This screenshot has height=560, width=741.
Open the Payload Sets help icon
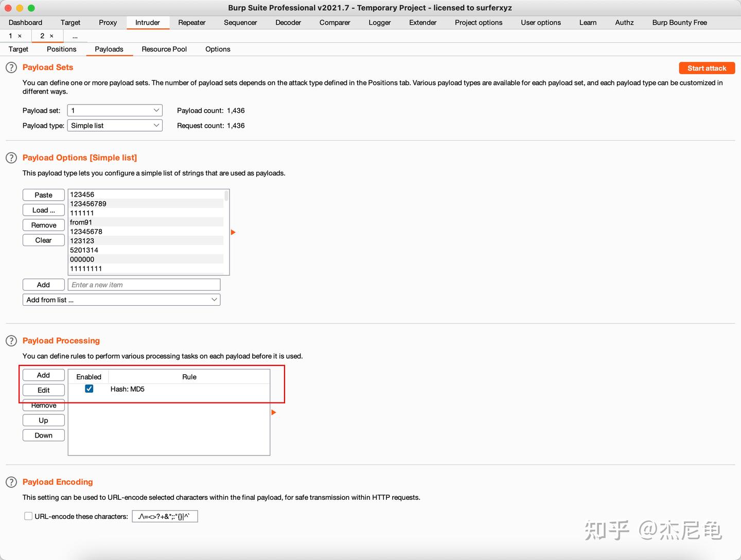(x=11, y=67)
